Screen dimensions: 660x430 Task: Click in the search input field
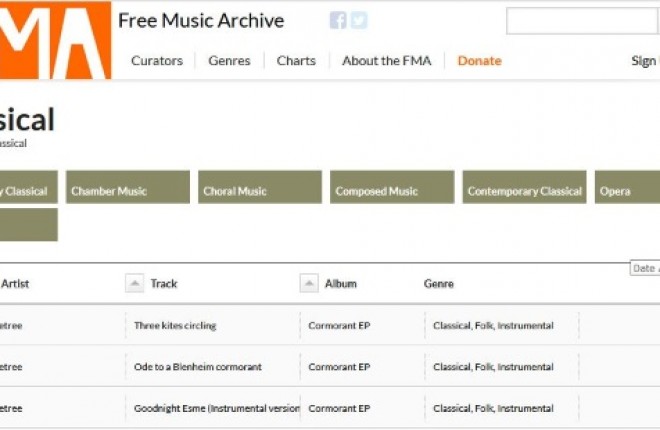pos(566,22)
